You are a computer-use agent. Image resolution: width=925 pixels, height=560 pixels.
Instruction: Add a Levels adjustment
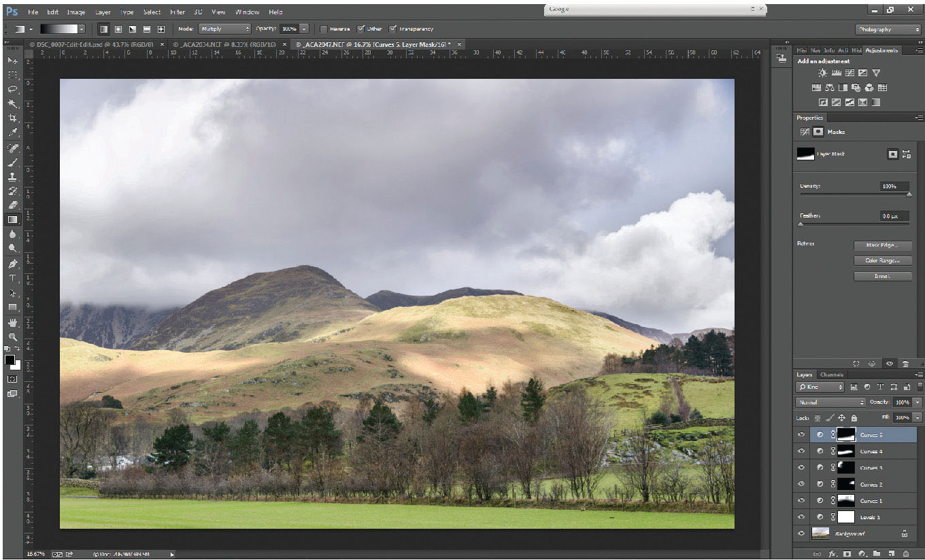(x=837, y=73)
